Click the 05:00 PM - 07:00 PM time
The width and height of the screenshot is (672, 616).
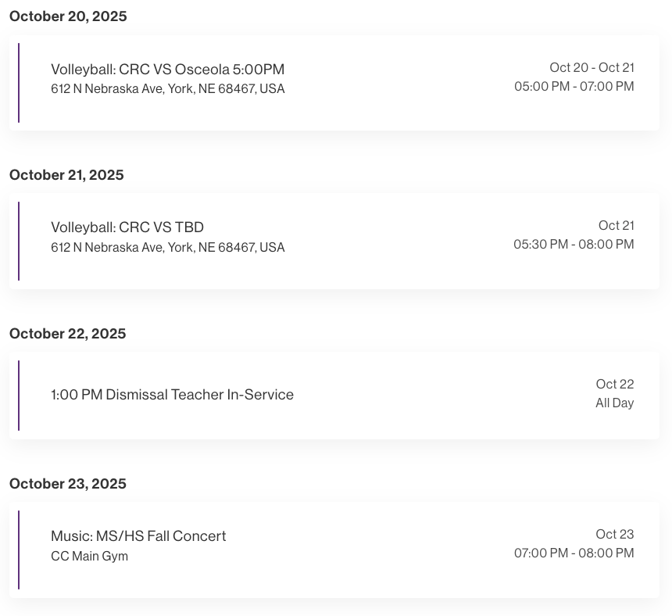click(574, 87)
